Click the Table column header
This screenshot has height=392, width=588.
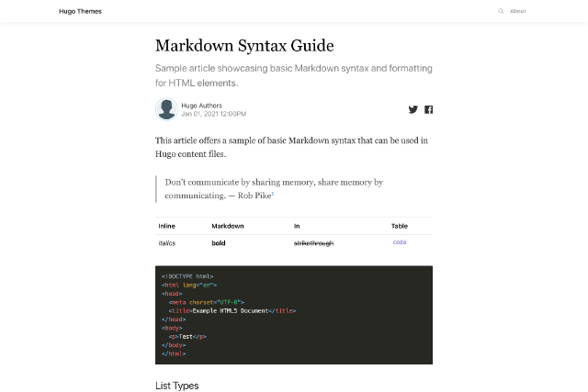tap(400, 226)
